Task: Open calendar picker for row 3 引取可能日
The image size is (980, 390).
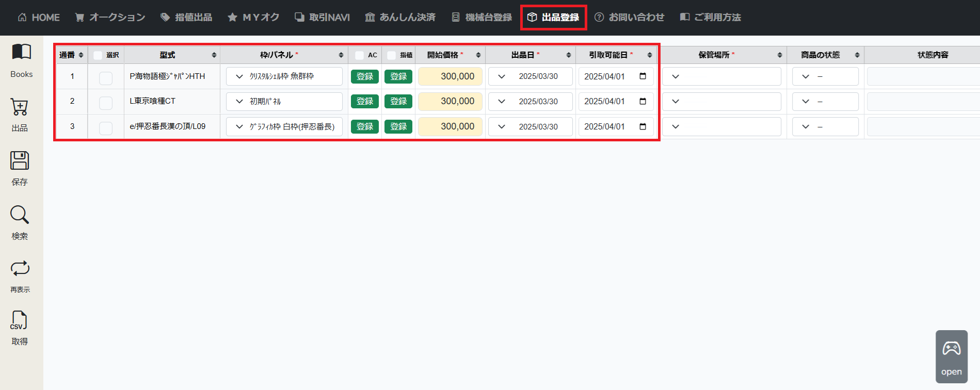Action: point(643,126)
